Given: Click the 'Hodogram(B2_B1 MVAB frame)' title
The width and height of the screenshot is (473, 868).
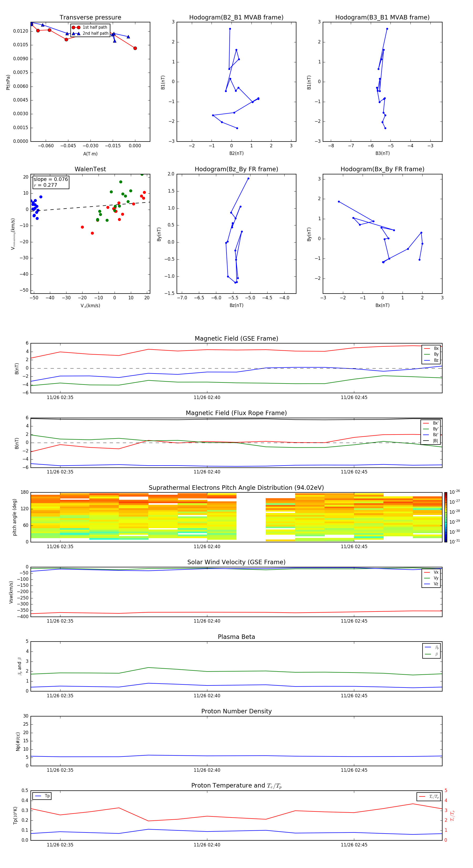Looking at the screenshot, I should [x=236, y=18].
